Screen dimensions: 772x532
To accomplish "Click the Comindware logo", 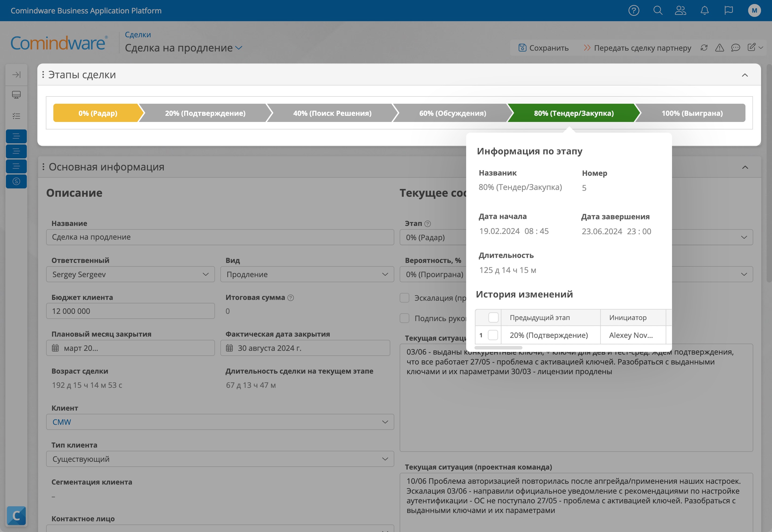I will click(59, 43).
